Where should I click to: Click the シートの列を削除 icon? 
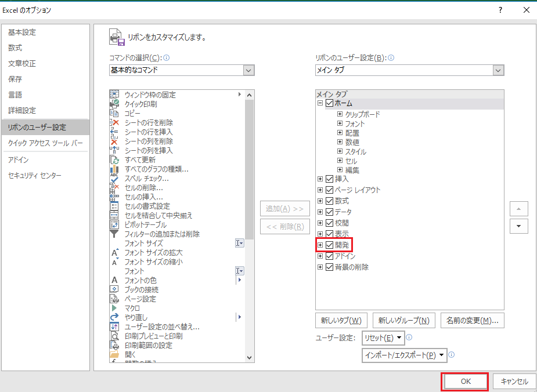pyautogui.click(x=114, y=141)
